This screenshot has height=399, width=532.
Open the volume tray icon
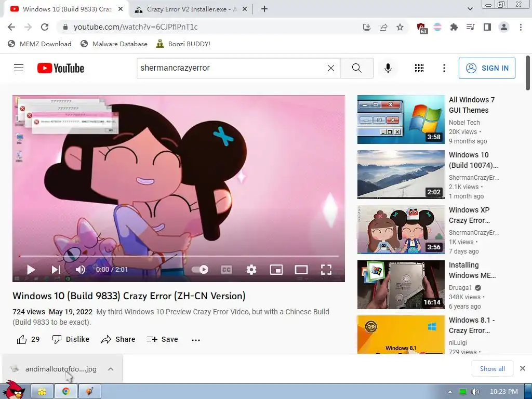pos(475,392)
